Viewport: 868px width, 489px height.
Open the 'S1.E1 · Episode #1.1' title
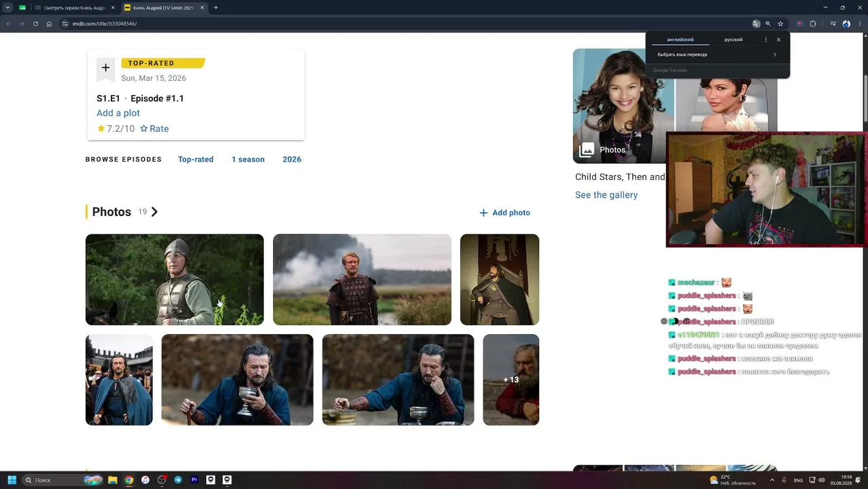click(x=140, y=98)
